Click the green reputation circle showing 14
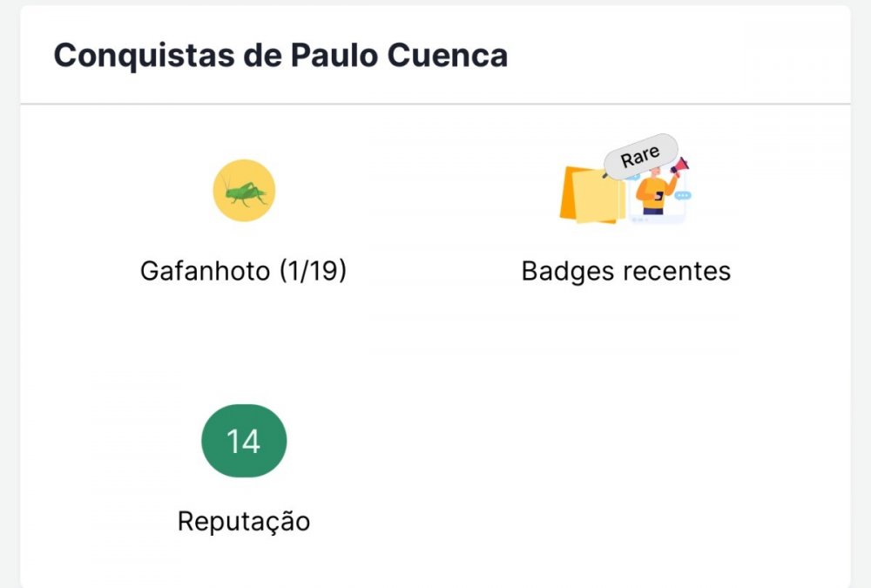Viewport: 871px width, 588px height. point(244,441)
